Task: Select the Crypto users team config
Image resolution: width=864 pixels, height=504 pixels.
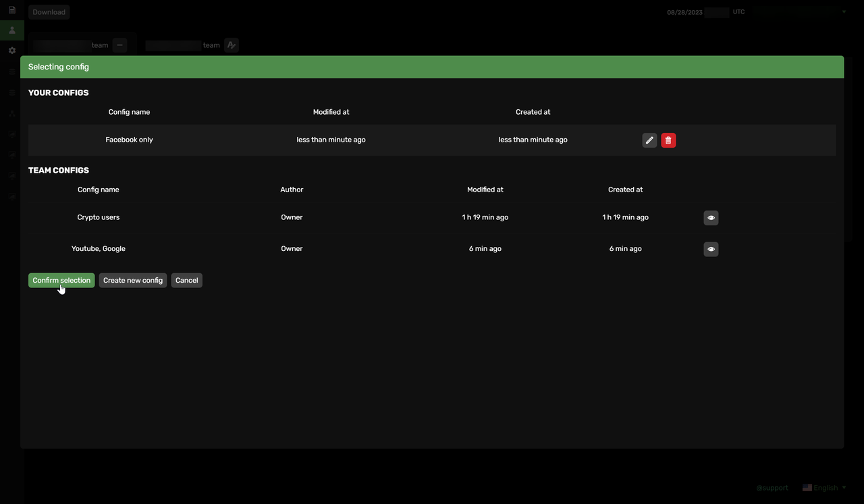Action: tap(99, 217)
